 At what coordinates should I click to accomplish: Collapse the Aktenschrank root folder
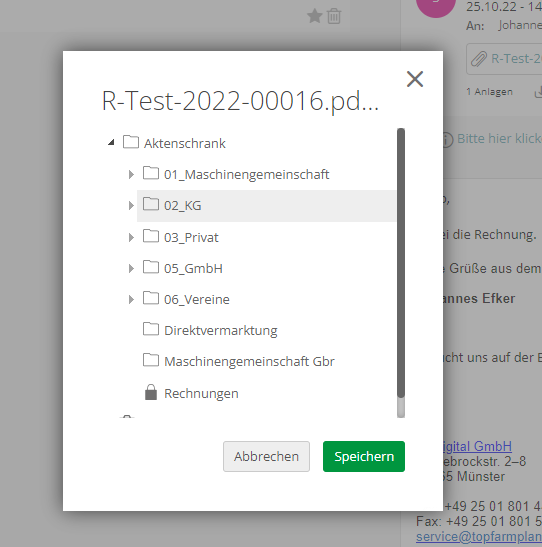[111, 142]
